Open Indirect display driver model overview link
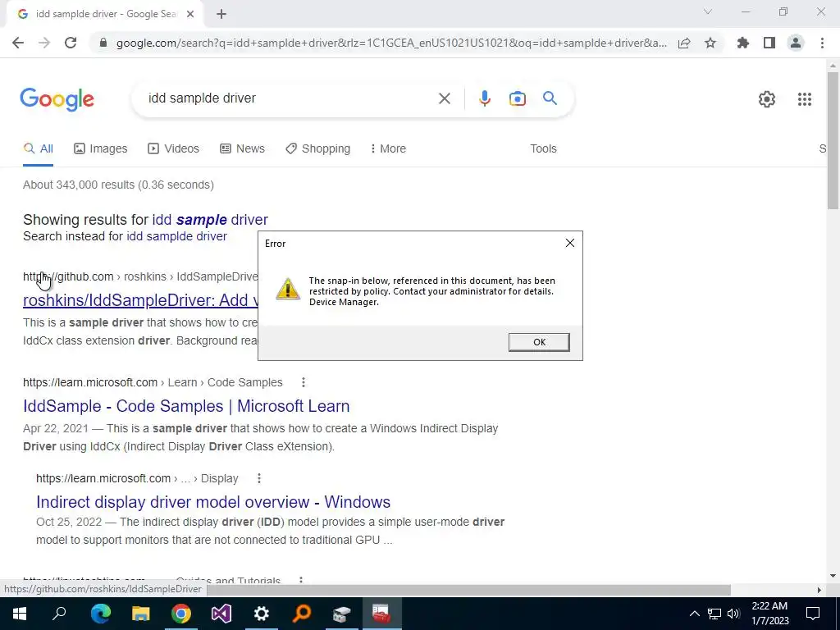This screenshot has height=630, width=840. point(213,502)
